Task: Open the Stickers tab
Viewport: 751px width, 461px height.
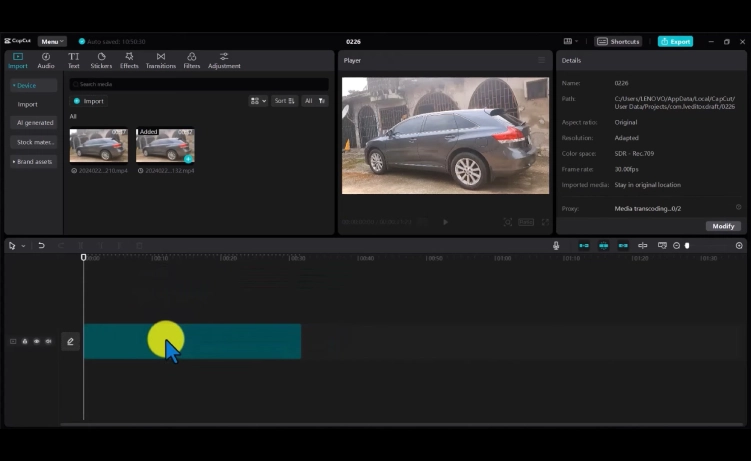Action: [x=101, y=61]
